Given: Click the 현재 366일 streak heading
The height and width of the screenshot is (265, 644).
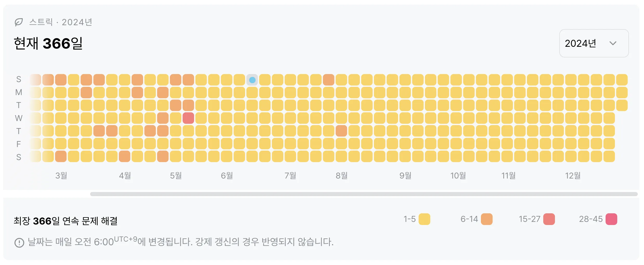Looking at the screenshot, I should (x=48, y=43).
